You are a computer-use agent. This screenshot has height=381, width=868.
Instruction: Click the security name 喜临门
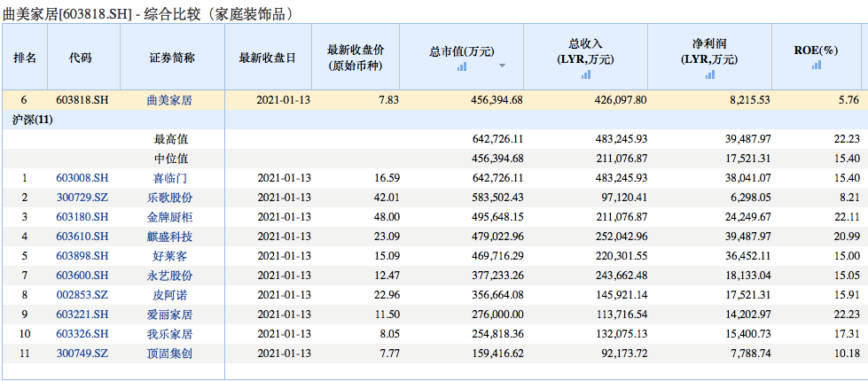pyautogui.click(x=172, y=178)
